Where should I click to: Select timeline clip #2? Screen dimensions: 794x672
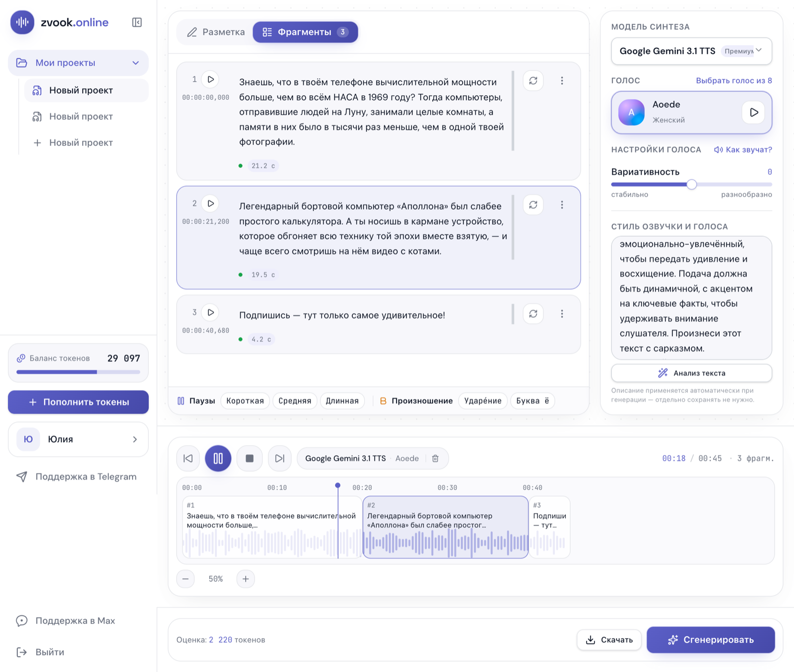click(446, 527)
